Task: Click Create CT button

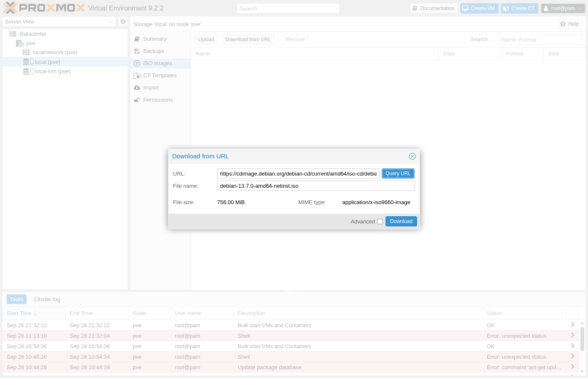Action: click(x=520, y=8)
